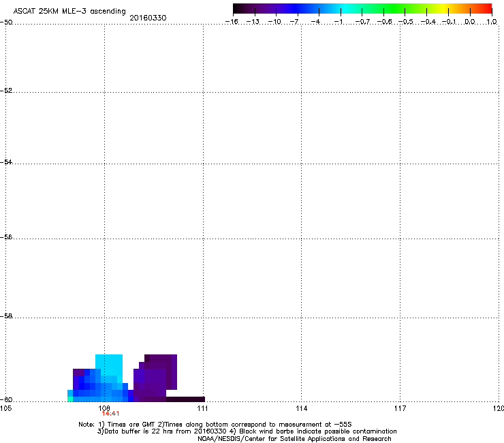Click the colorbar label -0.7

coord(362,22)
